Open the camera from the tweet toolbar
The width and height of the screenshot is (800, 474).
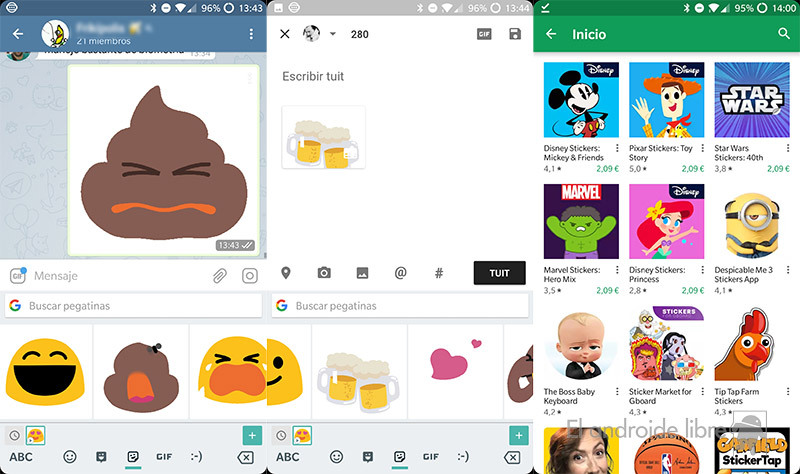(x=324, y=273)
